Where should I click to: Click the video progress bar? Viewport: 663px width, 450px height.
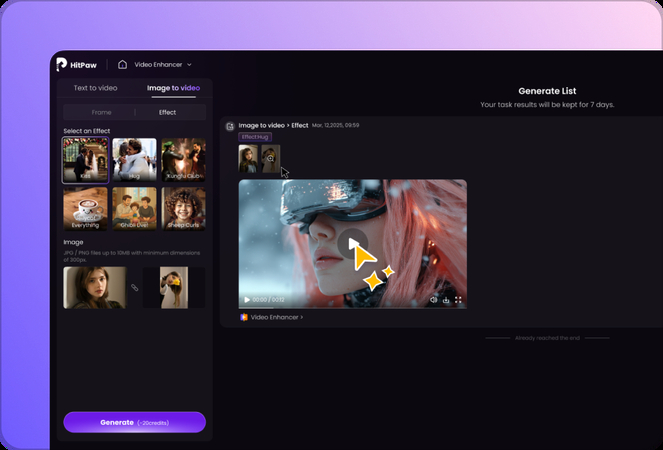click(x=353, y=307)
